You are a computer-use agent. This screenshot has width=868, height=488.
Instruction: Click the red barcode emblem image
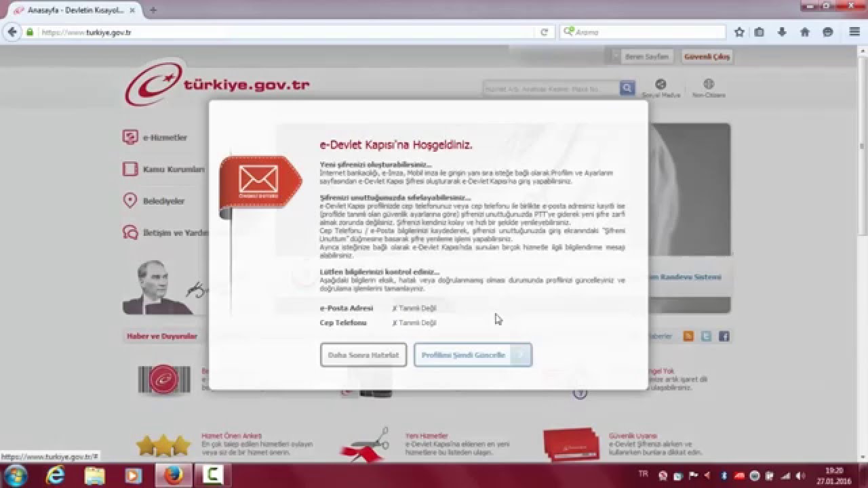pos(163,380)
